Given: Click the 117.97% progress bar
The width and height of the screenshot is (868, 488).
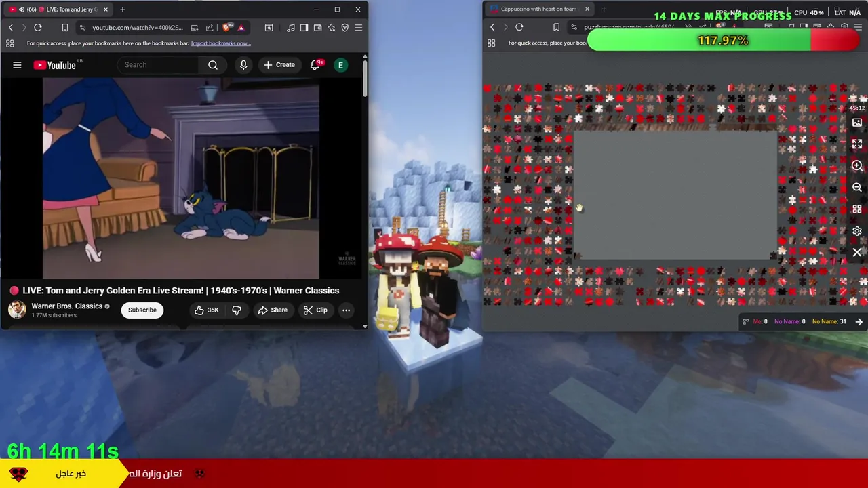Looking at the screenshot, I should pos(723,41).
